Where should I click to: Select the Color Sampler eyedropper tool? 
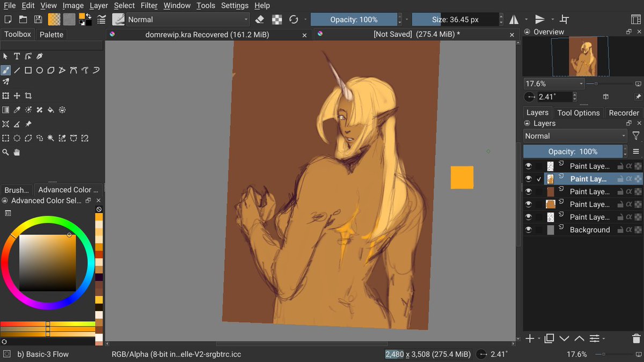[17, 110]
